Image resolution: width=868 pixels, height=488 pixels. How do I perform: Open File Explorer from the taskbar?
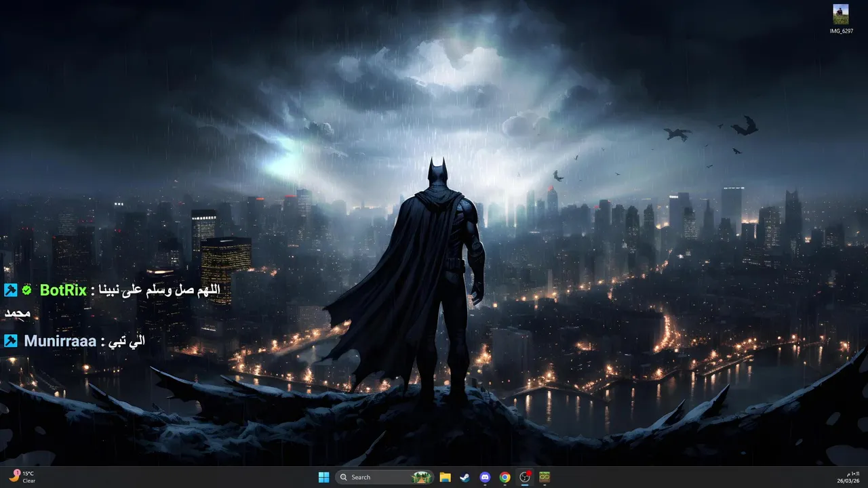click(445, 477)
